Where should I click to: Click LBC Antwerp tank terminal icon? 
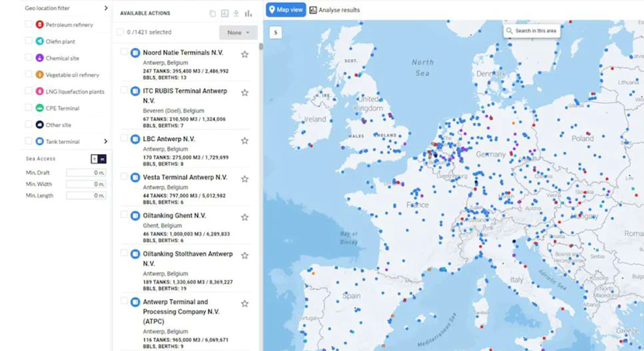[x=135, y=139]
